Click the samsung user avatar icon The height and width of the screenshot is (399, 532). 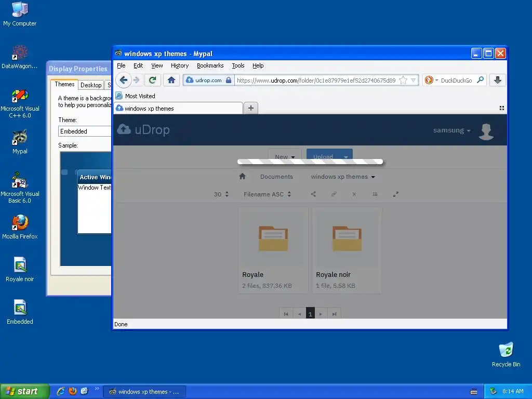point(486,131)
